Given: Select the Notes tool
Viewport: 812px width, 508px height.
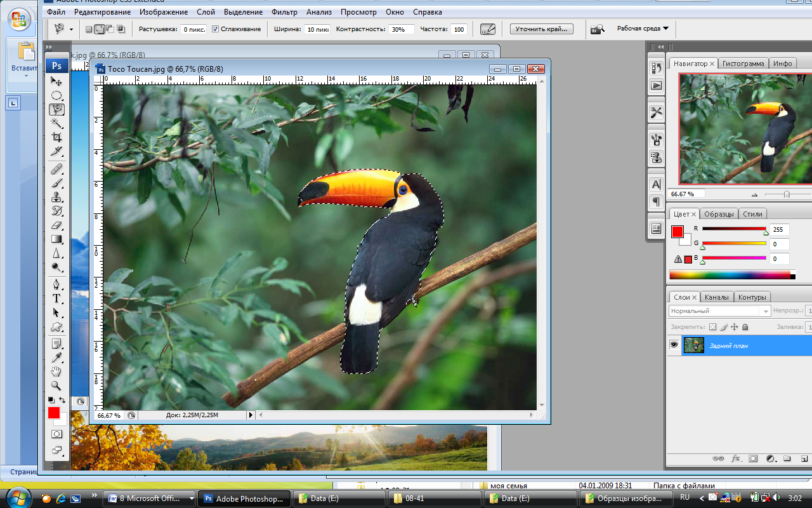Looking at the screenshot, I should pos(56,344).
